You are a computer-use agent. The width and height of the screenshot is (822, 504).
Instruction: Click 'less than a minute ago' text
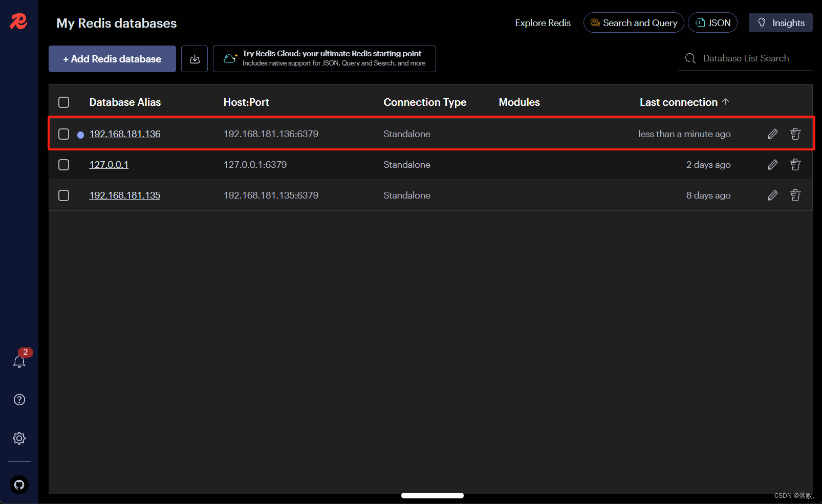684,134
